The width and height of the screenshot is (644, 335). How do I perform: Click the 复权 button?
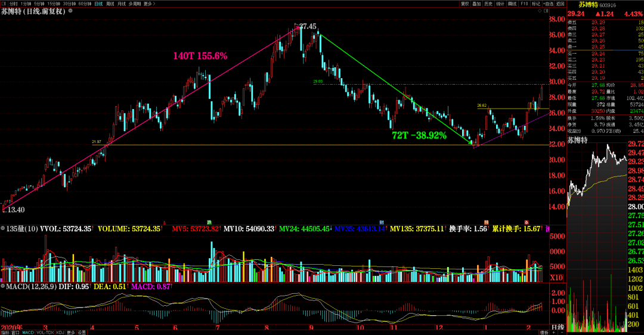(465, 4)
